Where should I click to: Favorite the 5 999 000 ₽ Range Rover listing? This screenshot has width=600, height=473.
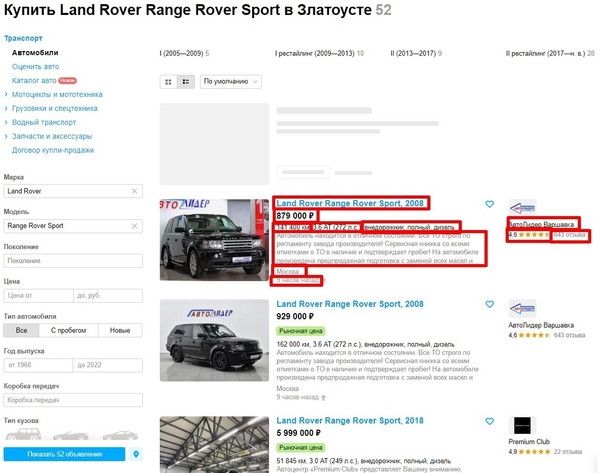(x=489, y=421)
